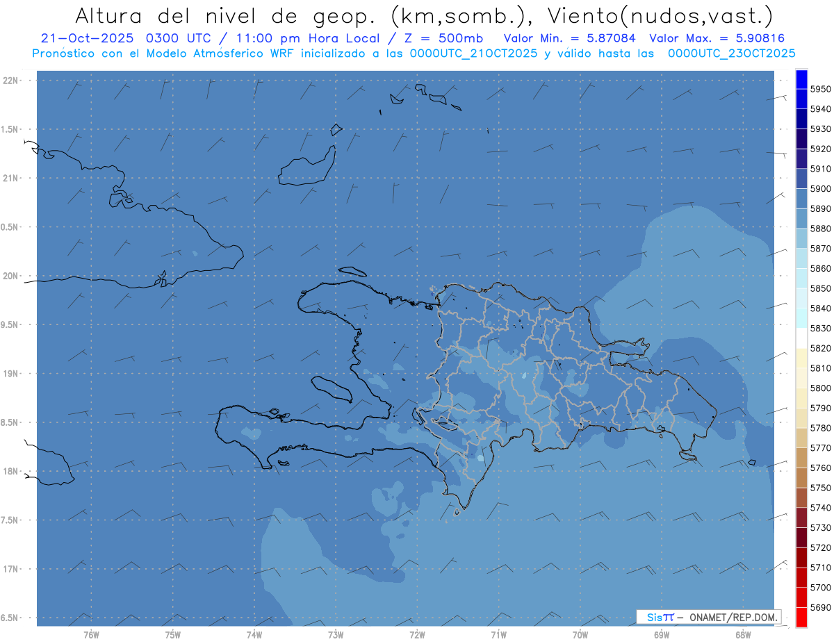The height and width of the screenshot is (644, 834).
Task: Click Tortuga island north of Haiti
Action: pos(350,271)
